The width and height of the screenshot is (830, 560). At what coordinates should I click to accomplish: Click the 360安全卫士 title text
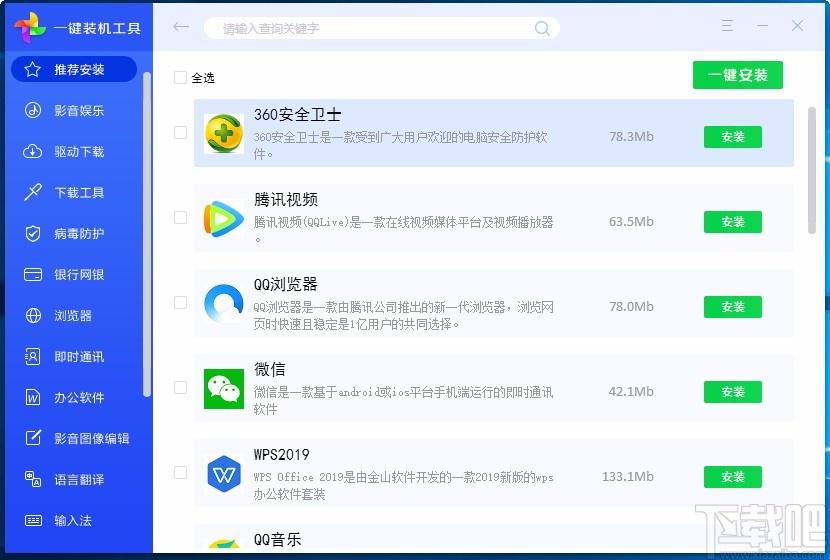click(297, 114)
